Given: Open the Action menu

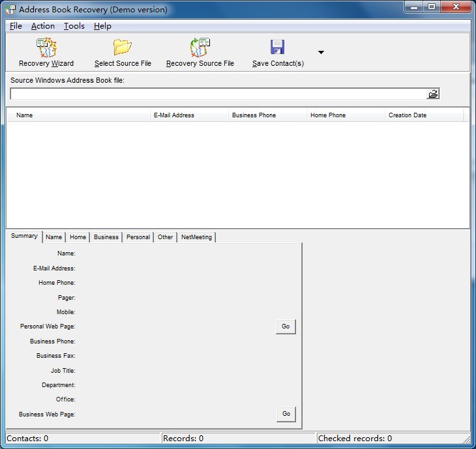Looking at the screenshot, I should pos(43,26).
